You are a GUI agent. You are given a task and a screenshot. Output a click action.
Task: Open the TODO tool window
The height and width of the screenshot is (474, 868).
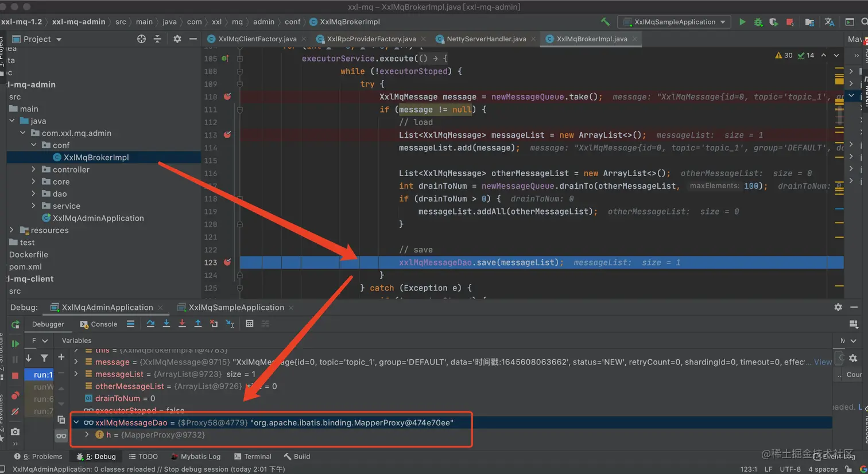tap(144, 456)
